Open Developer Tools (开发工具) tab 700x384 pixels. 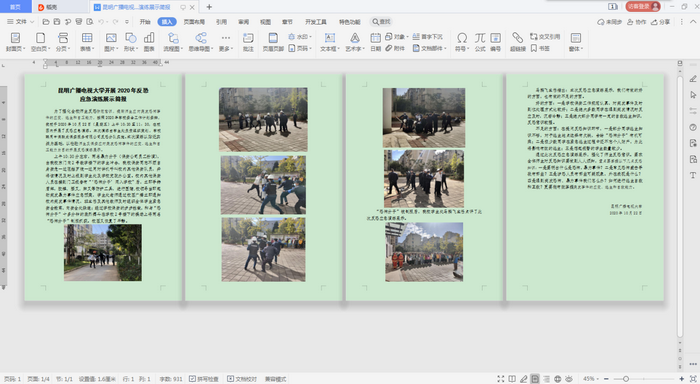coord(316,21)
